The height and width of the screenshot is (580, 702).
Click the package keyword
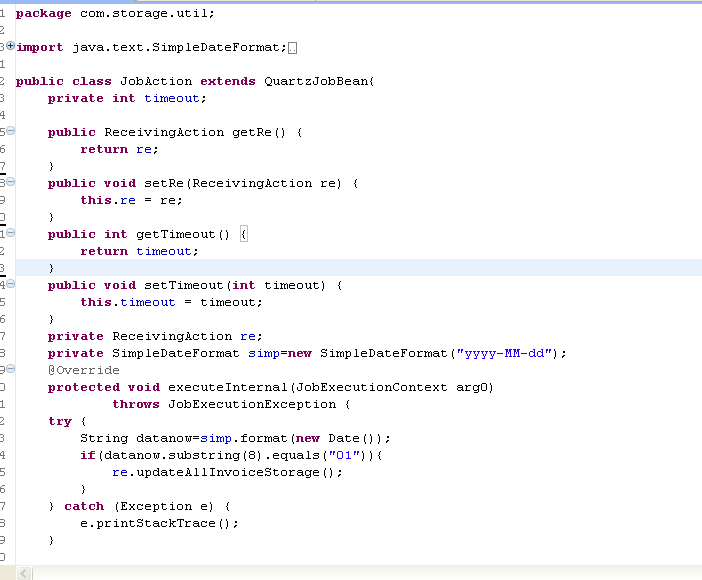(43, 13)
